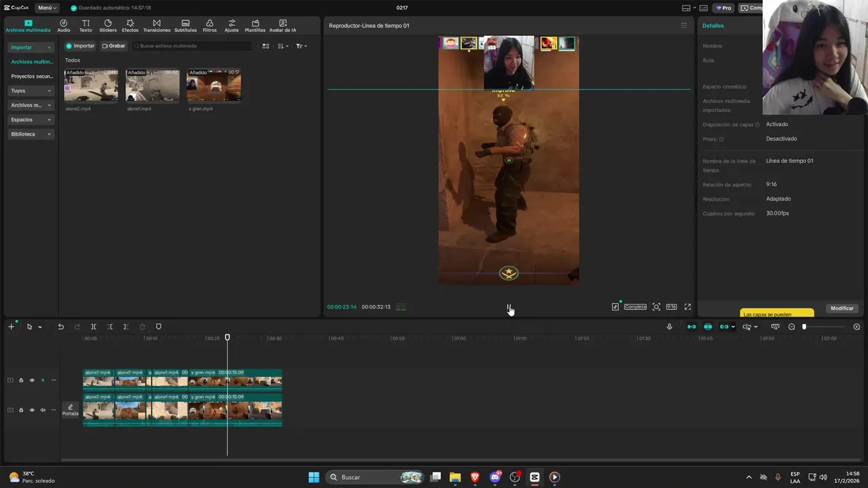Click the Completa preview quality button
Viewport: 868px width, 488px height.
(x=635, y=307)
